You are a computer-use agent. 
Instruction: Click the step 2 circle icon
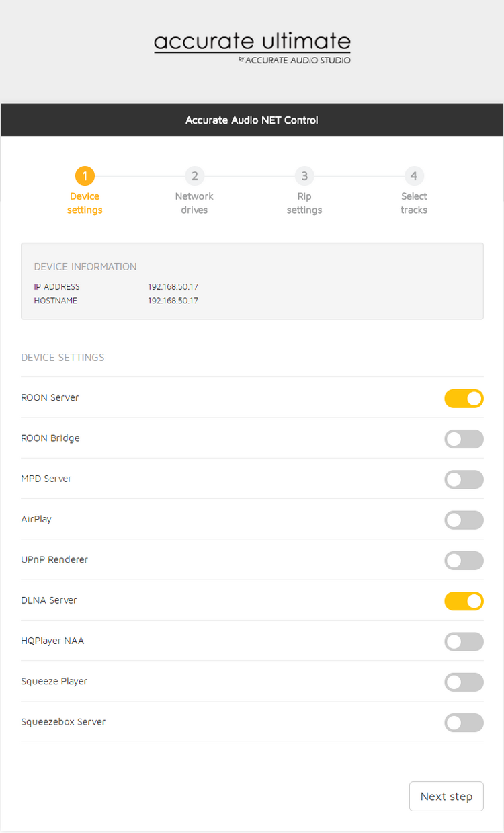(194, 176)
